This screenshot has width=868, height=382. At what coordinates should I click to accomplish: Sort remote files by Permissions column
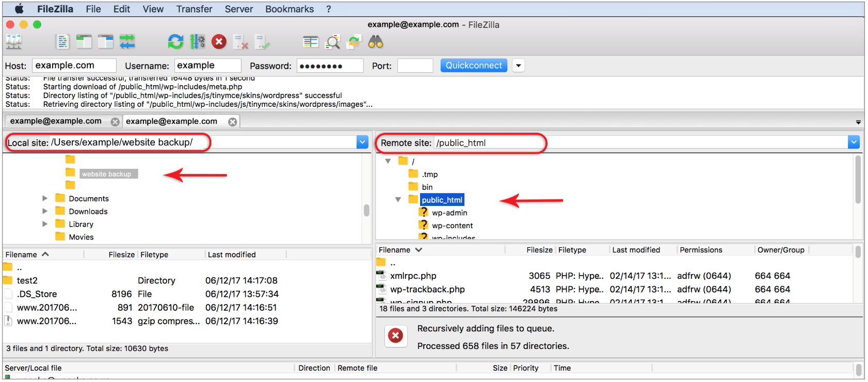click(x=701, y=250)
